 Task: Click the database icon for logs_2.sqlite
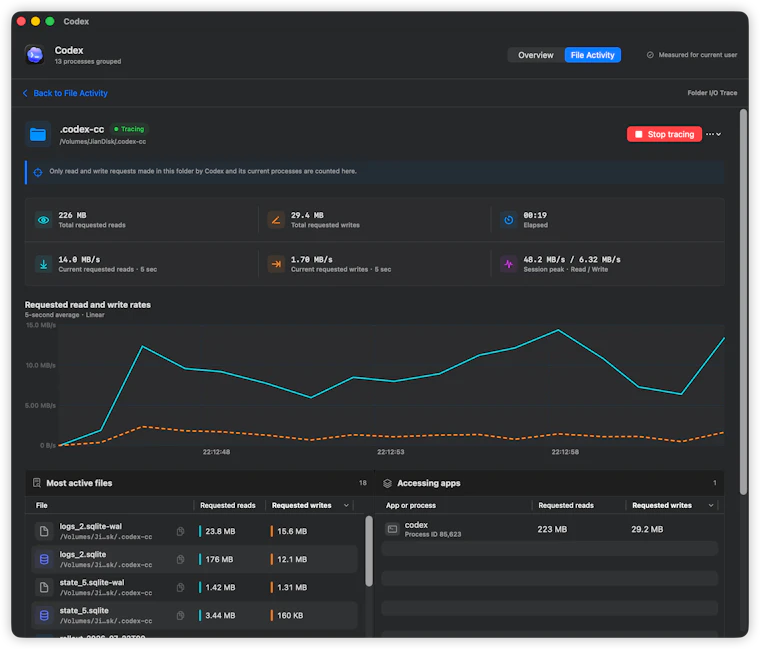pos(44,559)
